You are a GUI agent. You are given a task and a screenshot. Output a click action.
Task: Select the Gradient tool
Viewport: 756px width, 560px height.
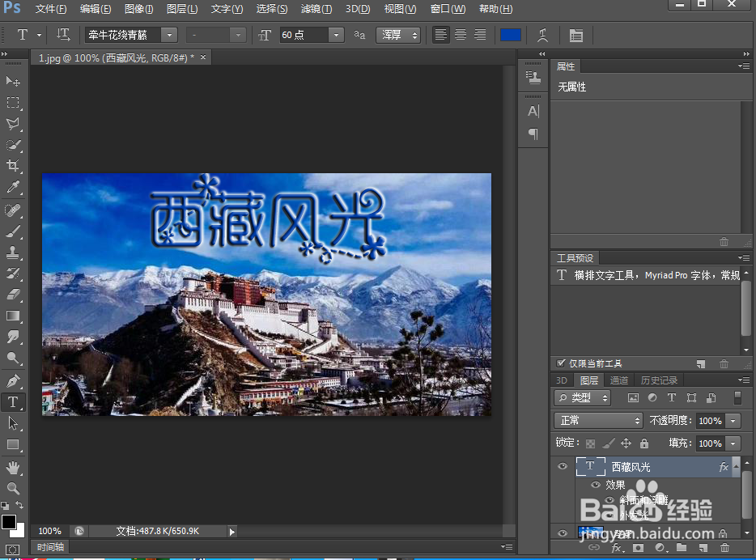13,316
